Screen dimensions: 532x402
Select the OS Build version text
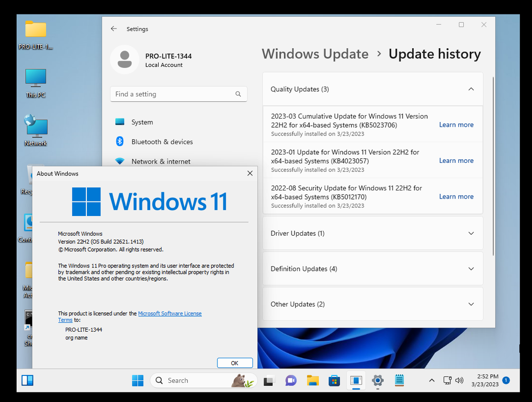pyautogui.click(x=101, y=242)
